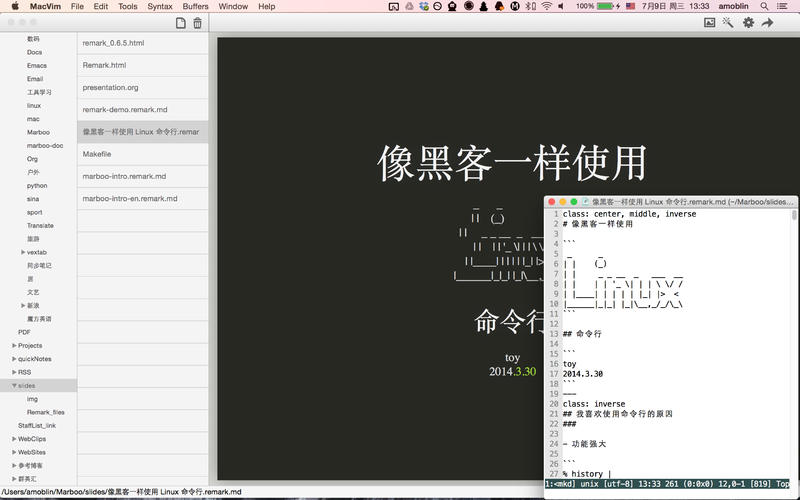The image size is (800, 500).
Task: Click the Dropbox menu bar icon
Action: [423, 6]
